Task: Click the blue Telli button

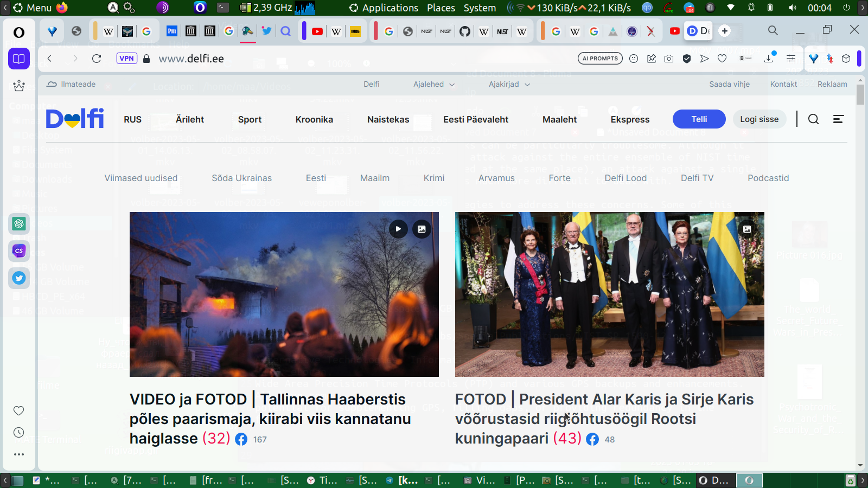Action: pyautogui.click(x=699, y=119)
